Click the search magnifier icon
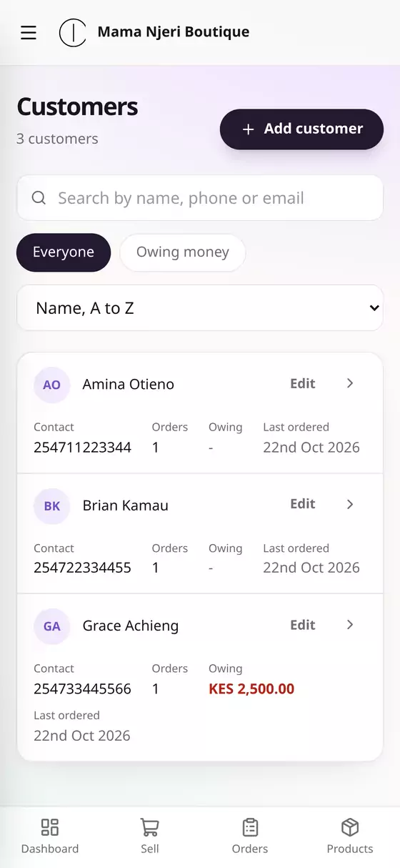The height and width of the screenshot is (868, 400). [x=39, y=198]
